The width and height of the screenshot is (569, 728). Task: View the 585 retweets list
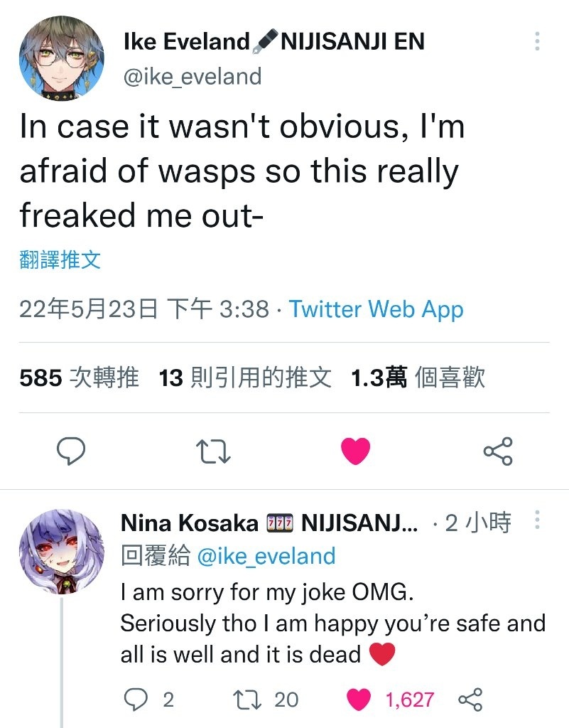click(80, 378)
